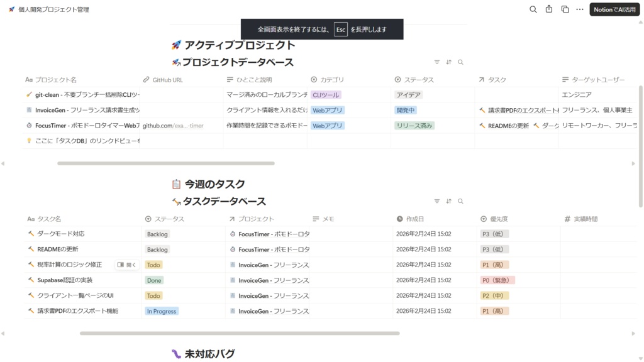Open search from the Notion top bar
The height and width of the screenshot is (362, 644).
click(533, 9)
